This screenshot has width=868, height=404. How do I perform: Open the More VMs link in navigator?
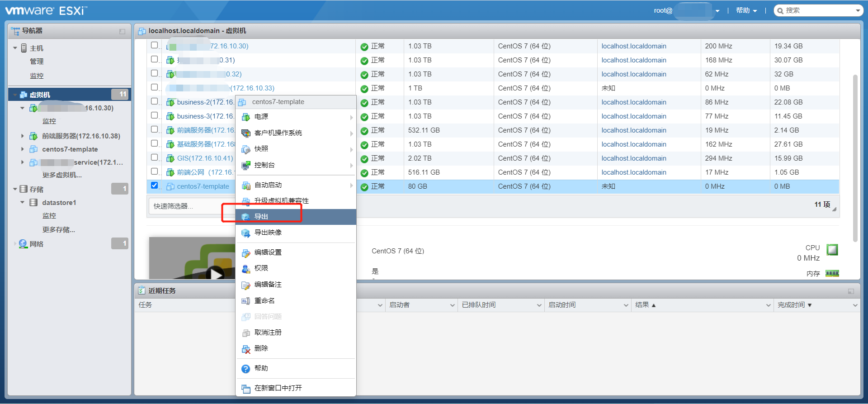tap(62, 175)
